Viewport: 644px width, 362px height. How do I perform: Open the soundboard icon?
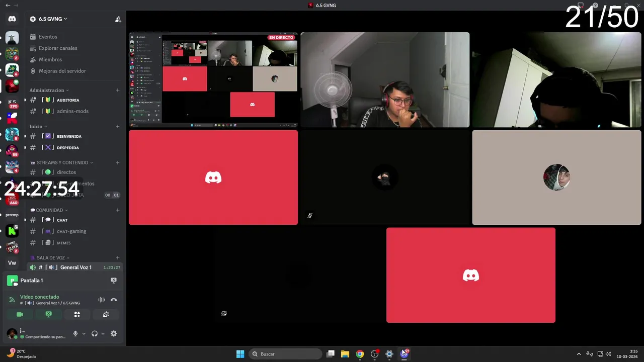[106, 314]
